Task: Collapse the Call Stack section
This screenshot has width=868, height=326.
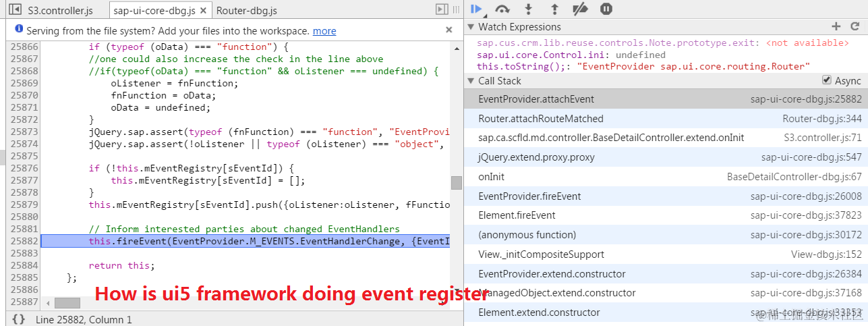Action: 471,81
